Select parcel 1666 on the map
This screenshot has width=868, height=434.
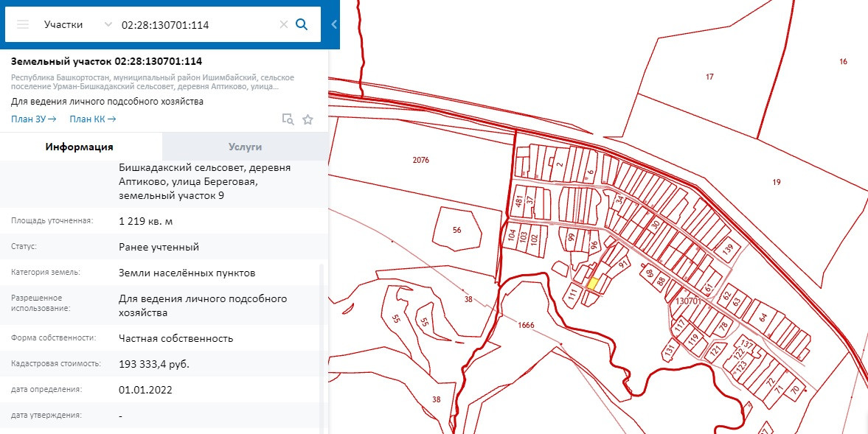point(526,325)
